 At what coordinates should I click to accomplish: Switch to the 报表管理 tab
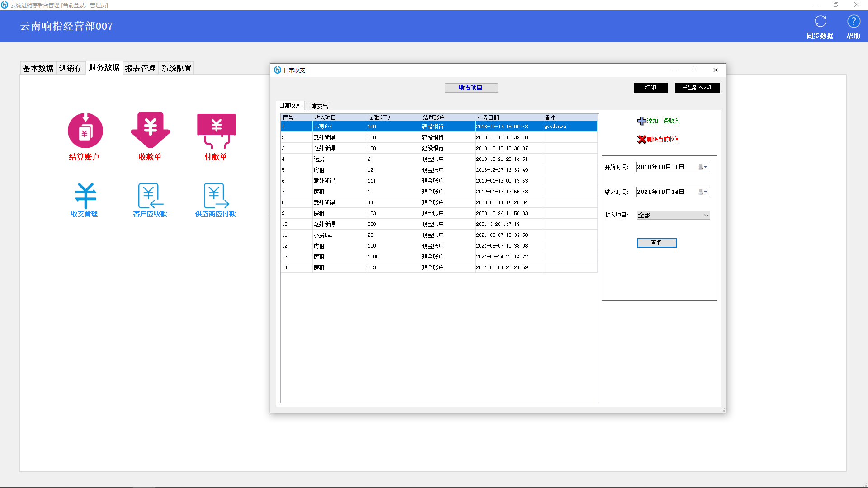pyautogui.click(x=140, y=68)
